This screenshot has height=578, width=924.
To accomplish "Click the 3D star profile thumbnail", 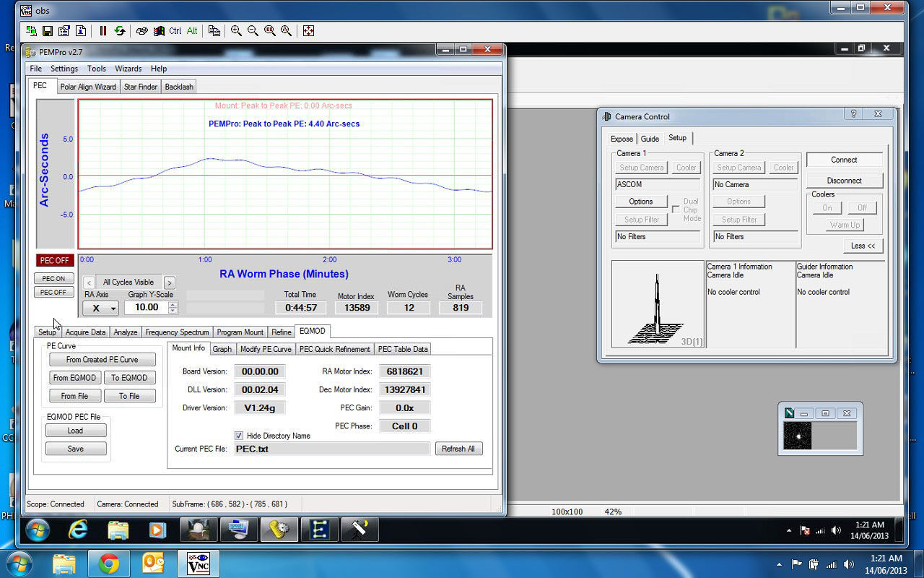I will point(658,304).
